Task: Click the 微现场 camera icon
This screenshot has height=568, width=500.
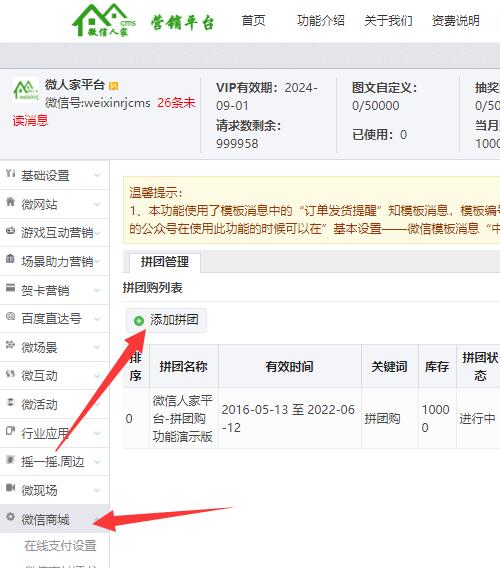Action: click(10, 488)
